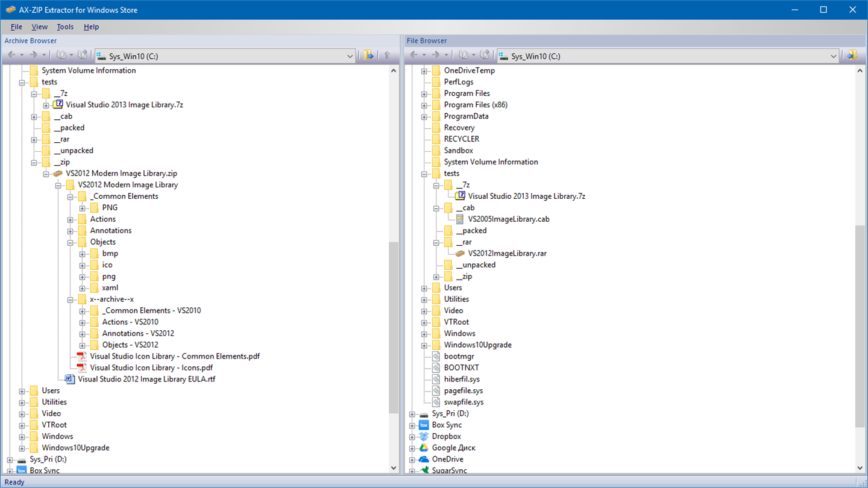
Task: Click the Dropbox icon in File Browser
Action: pos(424,436)
